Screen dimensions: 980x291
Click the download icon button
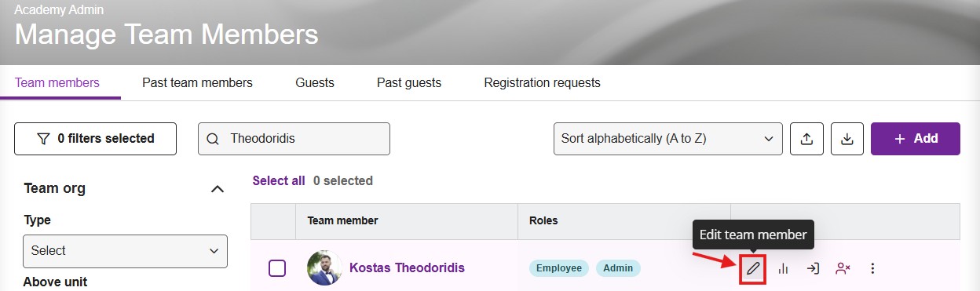pos(847,139)
